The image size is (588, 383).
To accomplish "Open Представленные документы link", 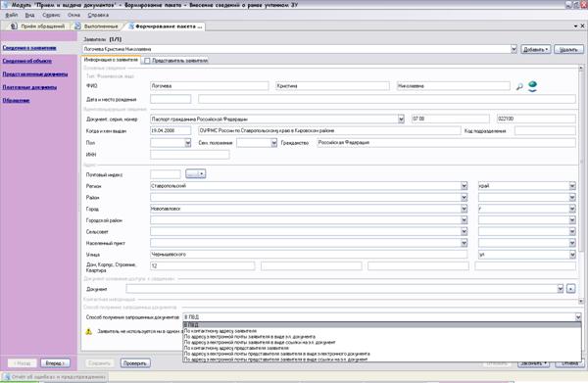I will pos(35,73).
